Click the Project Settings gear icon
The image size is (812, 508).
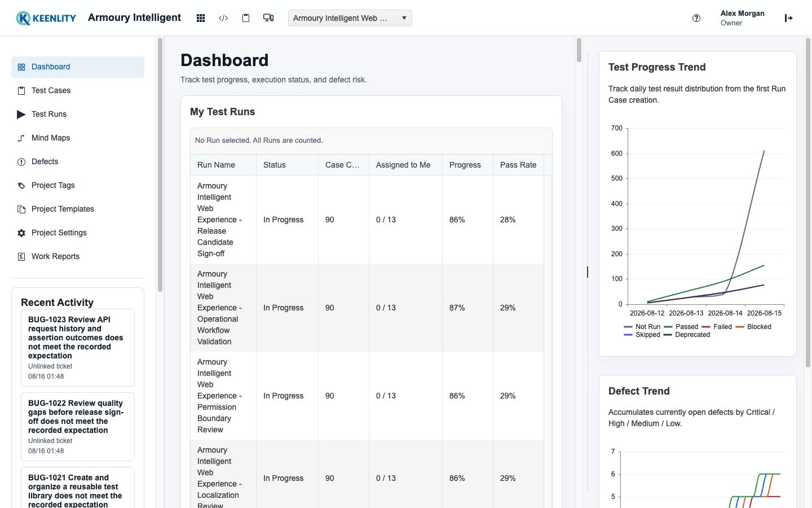(x=21, y=233)
